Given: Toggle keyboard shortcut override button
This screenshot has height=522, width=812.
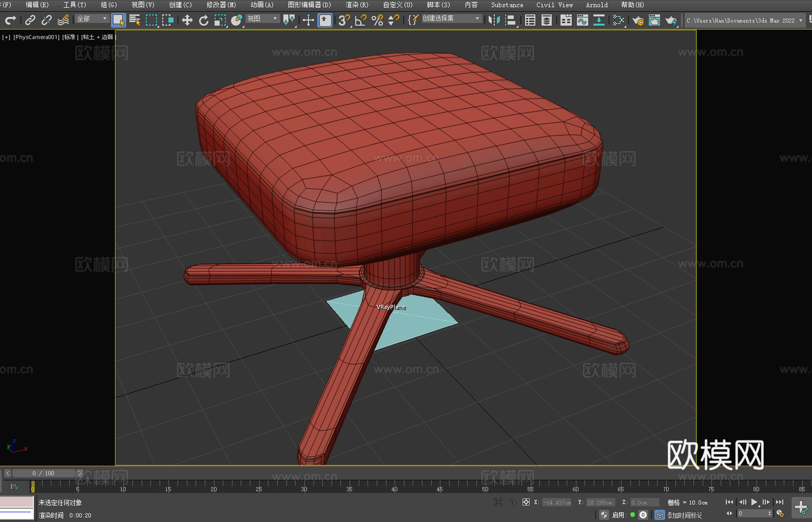Looking at the screenshot, I should point(325,20).
